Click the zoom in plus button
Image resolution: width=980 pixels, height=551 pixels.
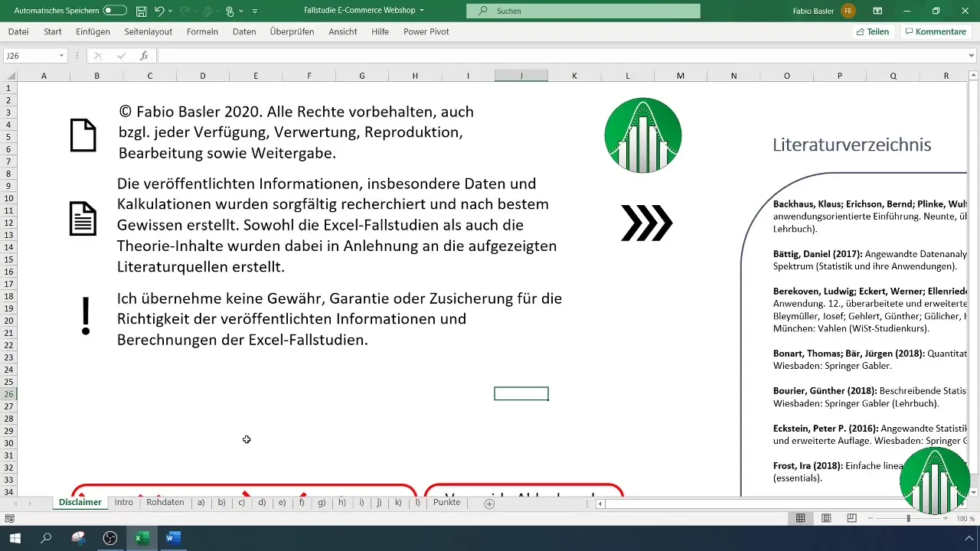(946, 518)
